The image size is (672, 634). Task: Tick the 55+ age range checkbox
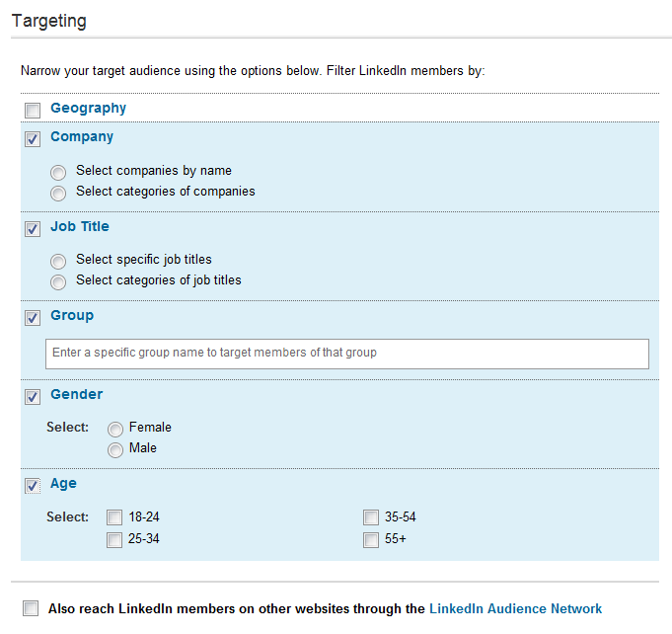click(x=371, y=539)
